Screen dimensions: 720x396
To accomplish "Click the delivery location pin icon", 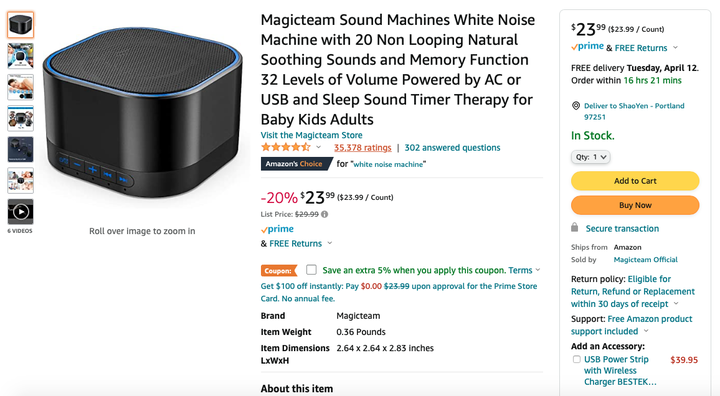I will coord(576,106).
